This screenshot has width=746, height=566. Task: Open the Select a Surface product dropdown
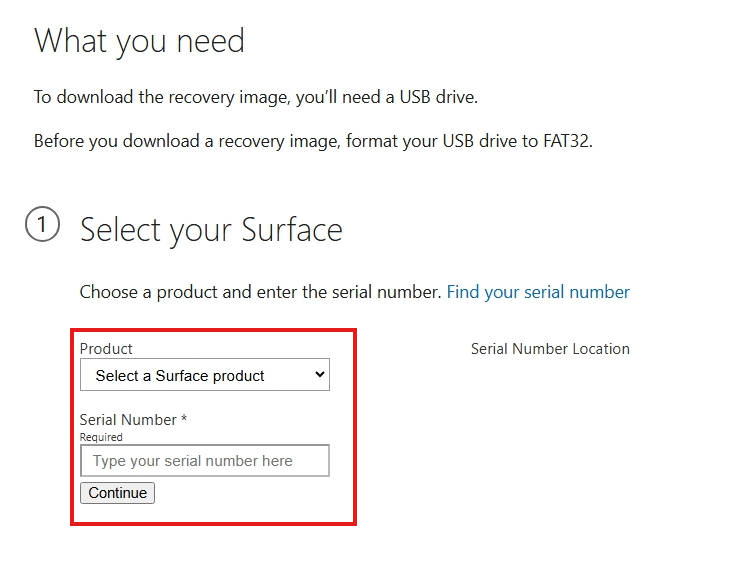pyautogui.click(x=205, y=375)
